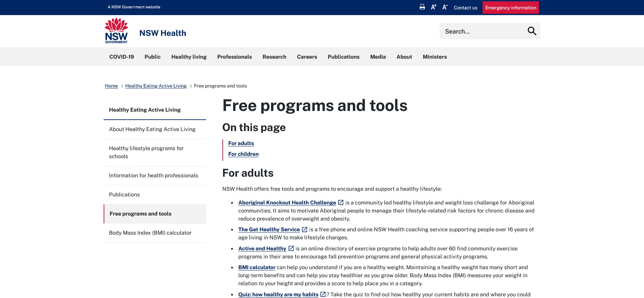Jump to the For adults anchor link
Screen dimensions: 644x298
tap(241, 143)
